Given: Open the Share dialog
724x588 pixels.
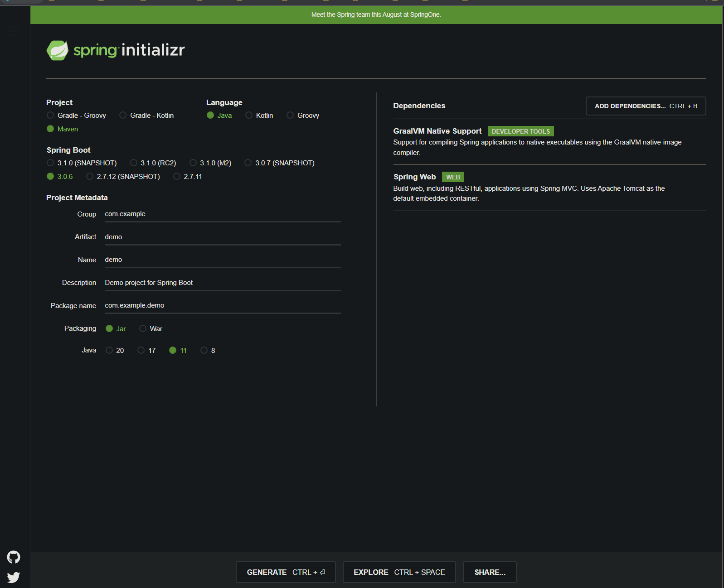Looking at the screenshot, I should pos(490,572).
